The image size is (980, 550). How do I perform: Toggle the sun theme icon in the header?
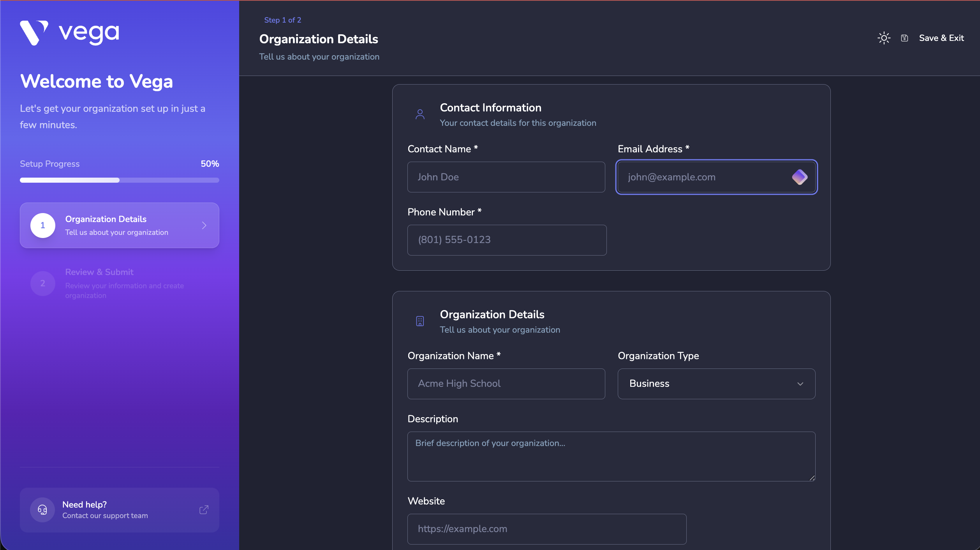pos(884,37)
